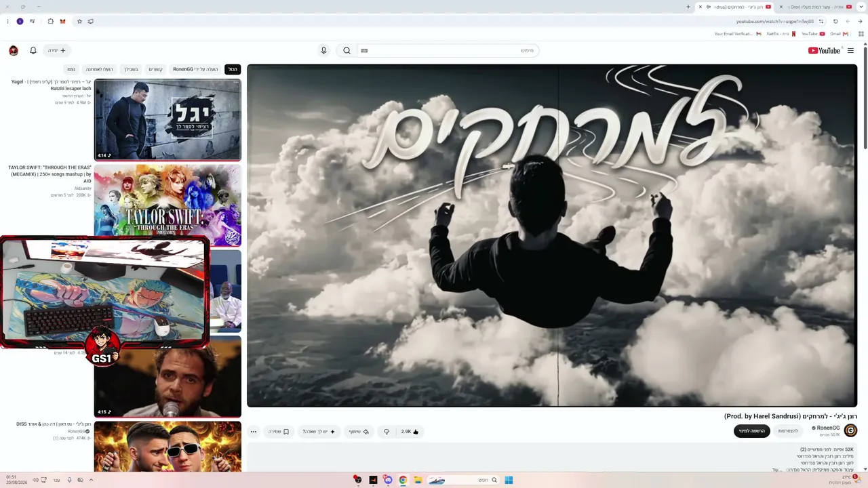868x488 pixels.
Task: Open the Chrome profile avatar
Action: pos(20,21)
